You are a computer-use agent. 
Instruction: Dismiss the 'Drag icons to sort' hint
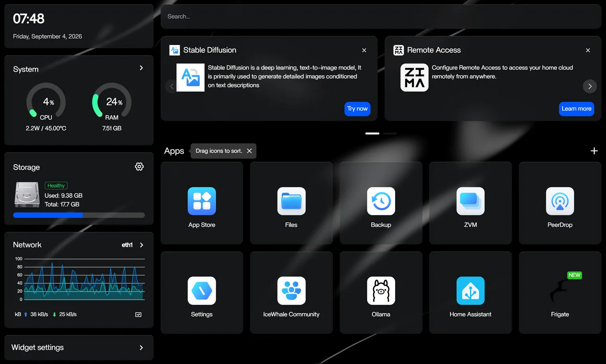[x=249, y=151]
